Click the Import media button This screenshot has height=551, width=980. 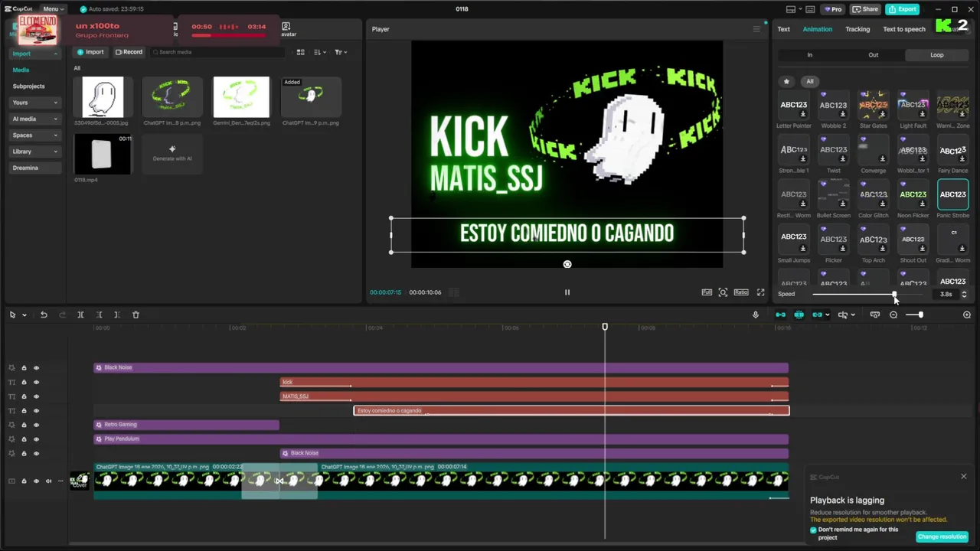(x=90, y=52)
